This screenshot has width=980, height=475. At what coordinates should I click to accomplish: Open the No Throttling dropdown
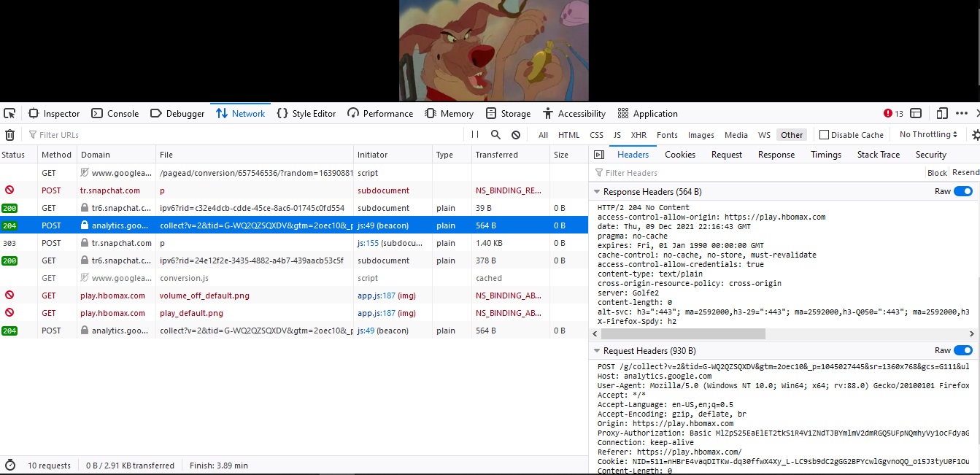click(929, 135)
